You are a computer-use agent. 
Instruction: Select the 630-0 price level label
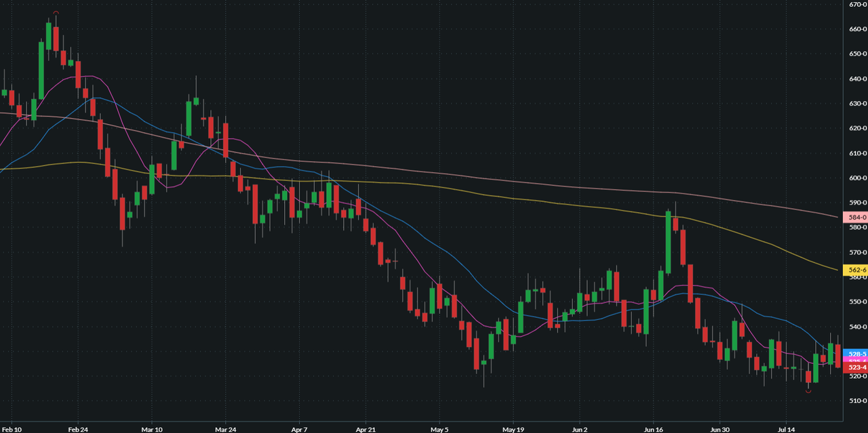click(857, 104)
